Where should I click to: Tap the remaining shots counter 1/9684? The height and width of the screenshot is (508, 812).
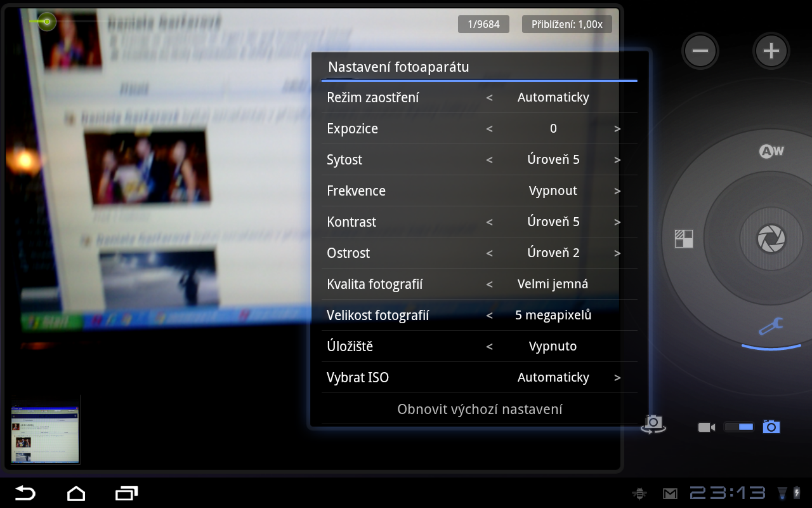coord(483,25)
